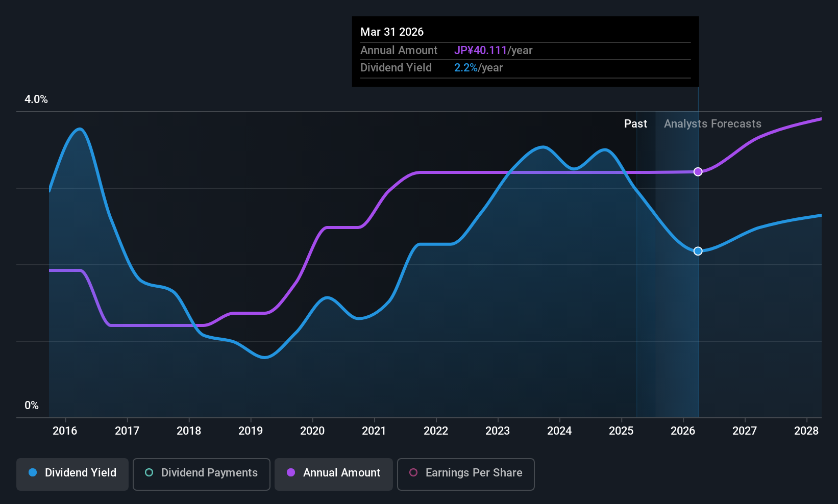Click the 2017 x-axis label

(127, 431)
